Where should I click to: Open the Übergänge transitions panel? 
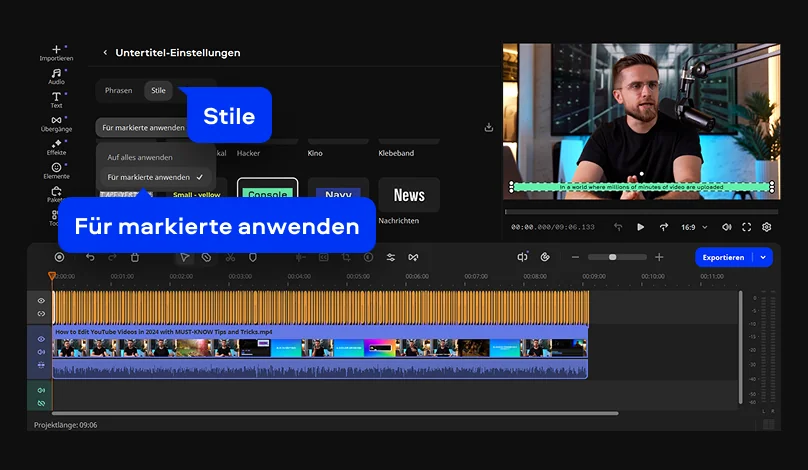click(56, 123)
